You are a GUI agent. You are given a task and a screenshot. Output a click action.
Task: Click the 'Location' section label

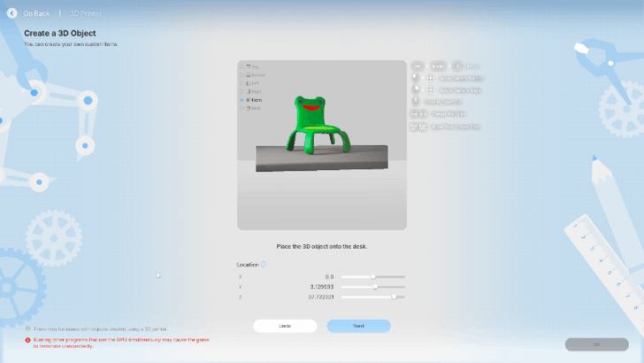coord(248,265)
